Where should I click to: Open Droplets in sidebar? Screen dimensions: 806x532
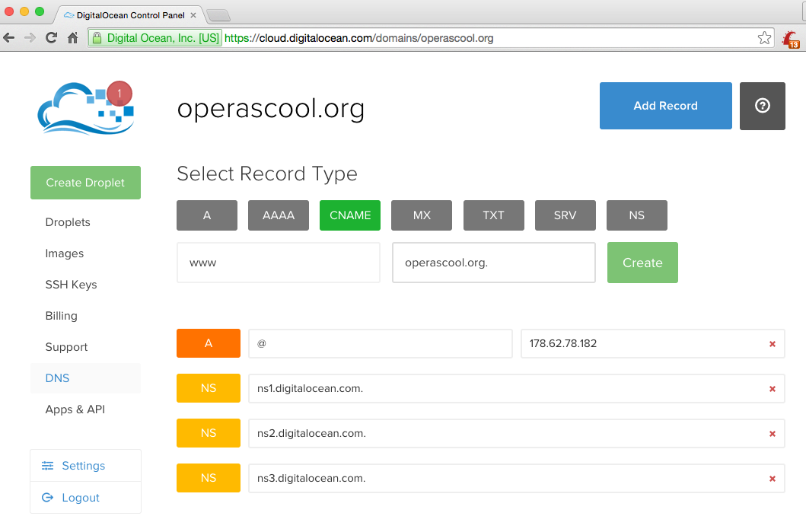[x=68, y=222]
